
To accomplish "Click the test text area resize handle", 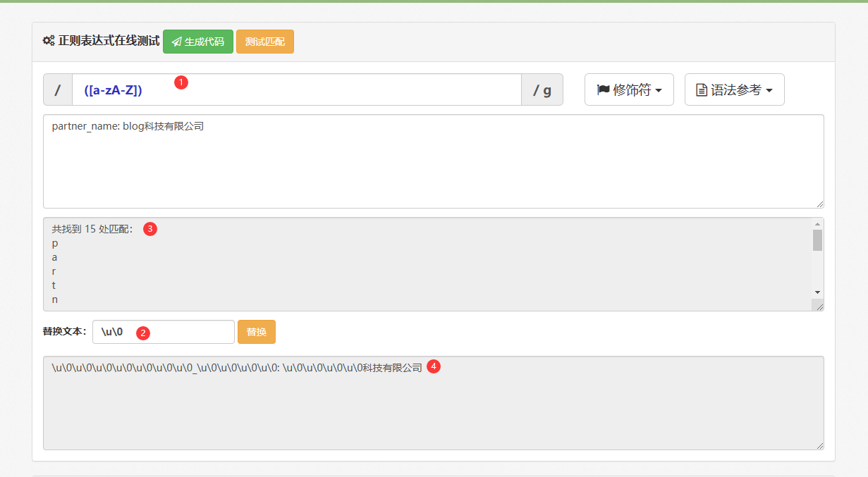I will click(819, 204).
